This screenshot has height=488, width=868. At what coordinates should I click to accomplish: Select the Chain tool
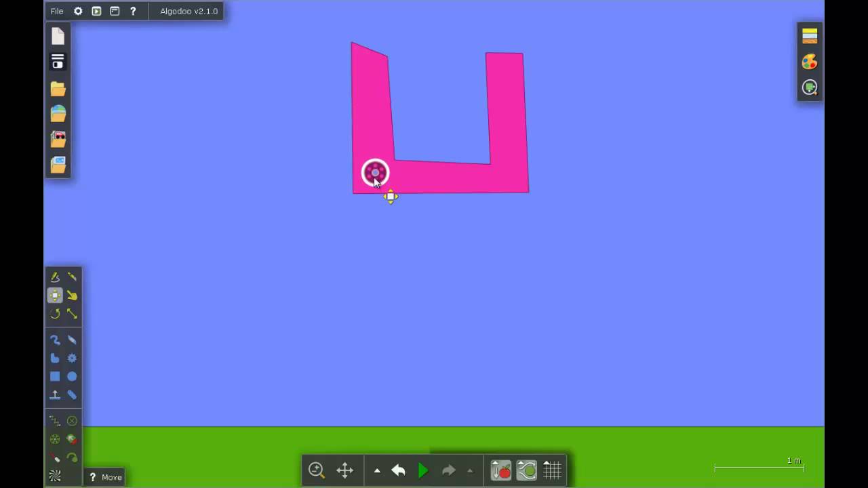click(x=72, y=394)
